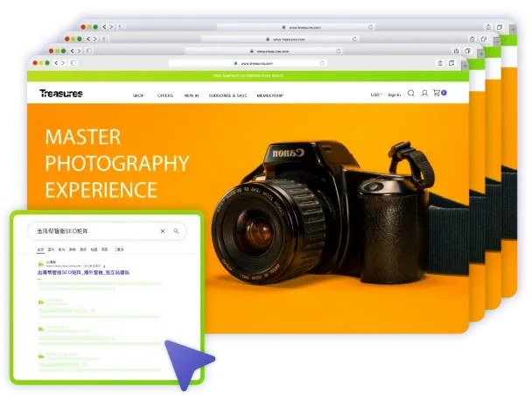Open Share in the second browser window
Screen dimensions: 532x400
(456, 51)
